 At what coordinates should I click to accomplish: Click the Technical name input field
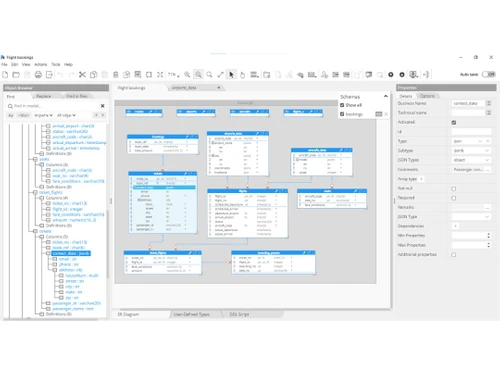(x=468, y=113)
